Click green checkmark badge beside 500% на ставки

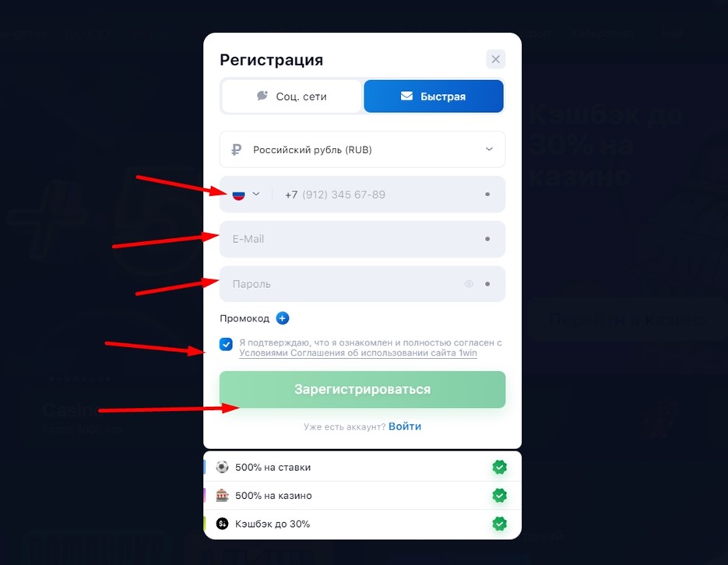point(500,467)
